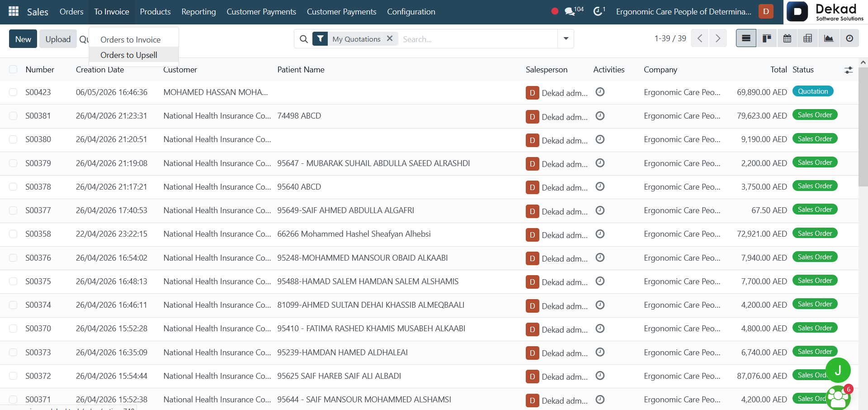Click the Upload button
The image size is (868, 410).
click(58, 39)
